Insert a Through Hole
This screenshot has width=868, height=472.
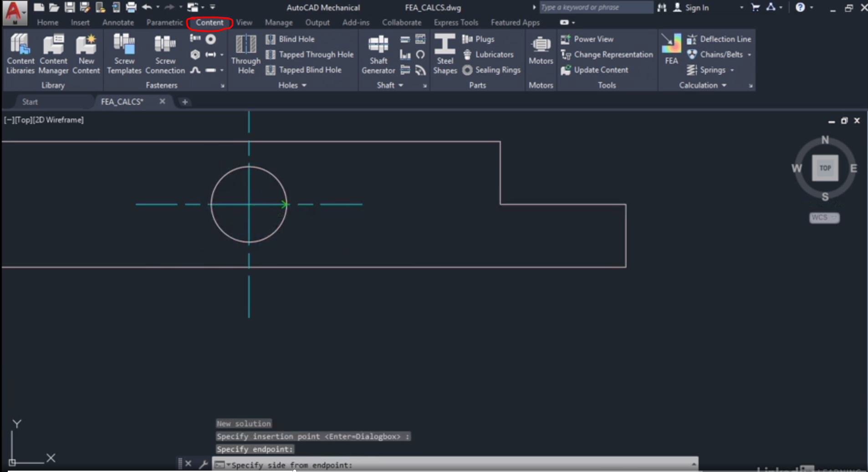pos(246,54)
